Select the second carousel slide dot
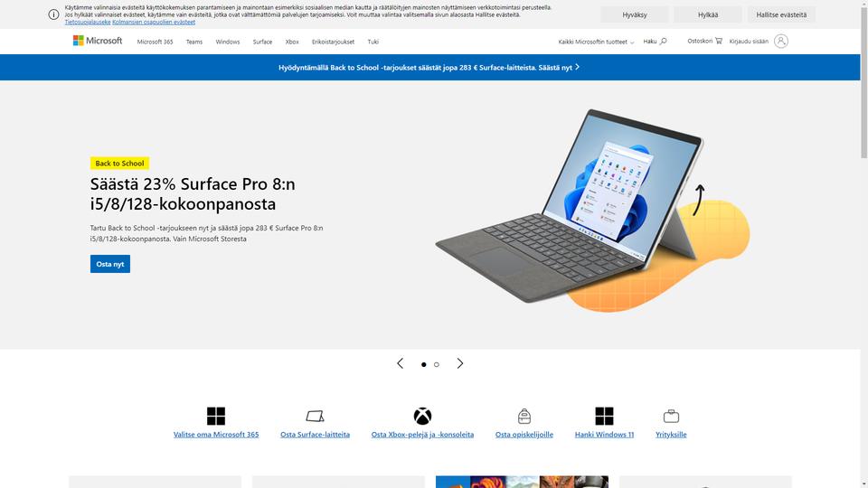 (436, 364)
